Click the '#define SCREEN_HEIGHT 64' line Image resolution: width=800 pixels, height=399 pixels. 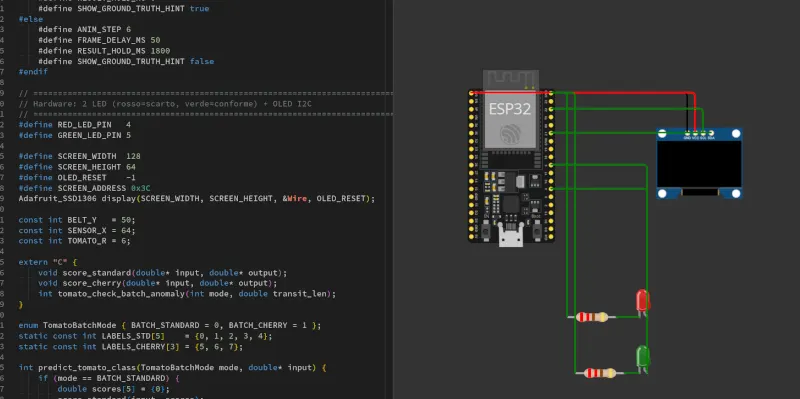[x=77, y=167]
